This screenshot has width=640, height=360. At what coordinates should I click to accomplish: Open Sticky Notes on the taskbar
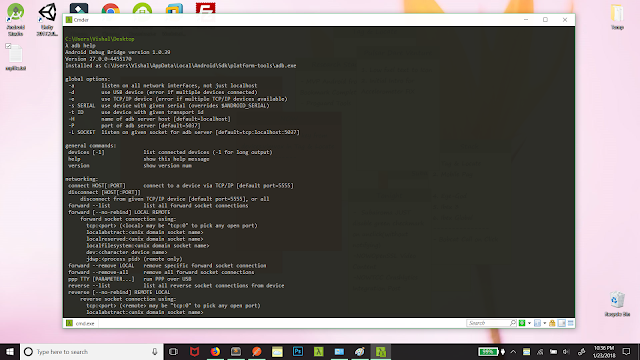coord(277,351)
